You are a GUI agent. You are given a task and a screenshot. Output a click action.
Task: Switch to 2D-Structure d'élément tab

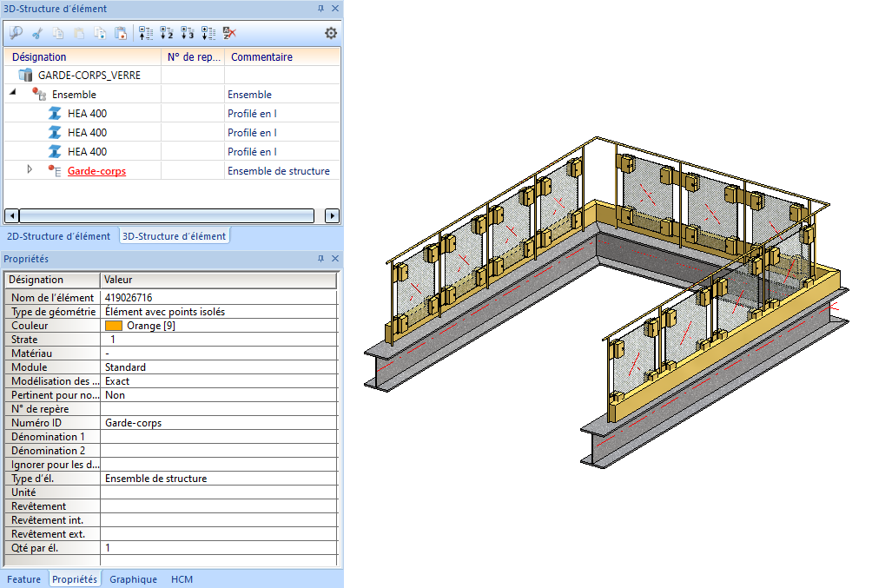tap(58, 236)
